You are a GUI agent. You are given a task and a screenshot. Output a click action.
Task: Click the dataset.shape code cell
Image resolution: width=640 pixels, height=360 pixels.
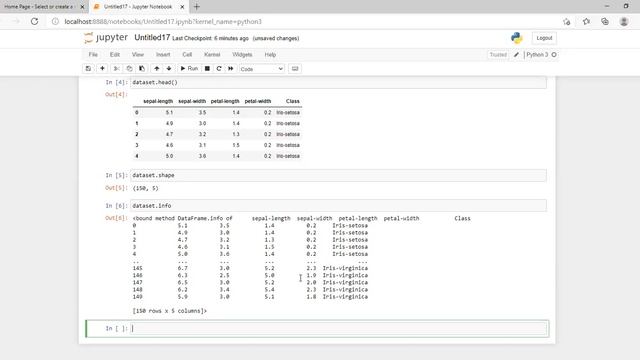339,176
